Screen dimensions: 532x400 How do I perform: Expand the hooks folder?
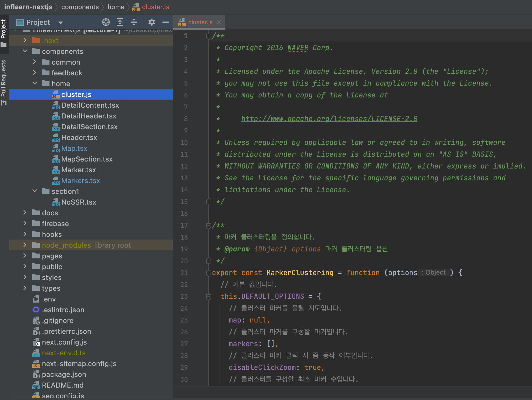(25, 234)
